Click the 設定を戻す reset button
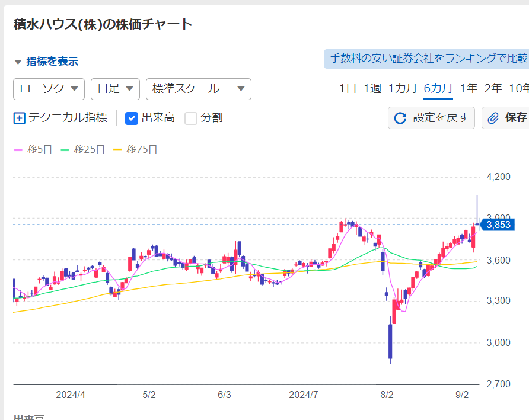The height and width of the screenshot is (420, 529). [x=431, y=118]
